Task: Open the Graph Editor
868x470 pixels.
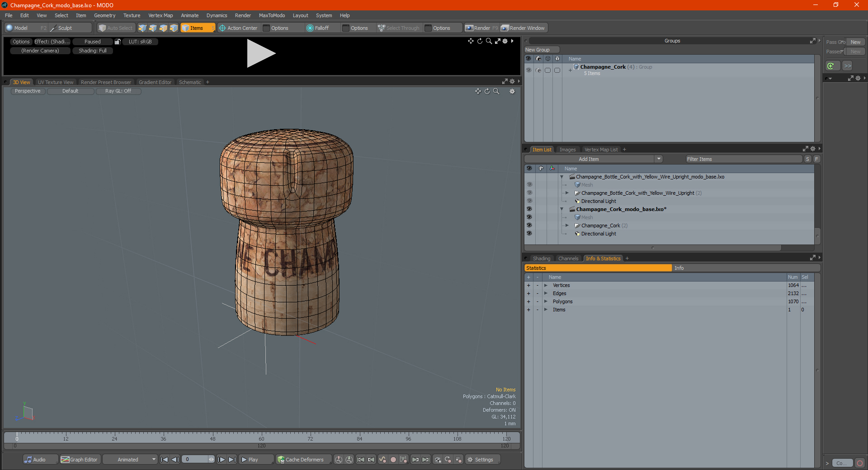Action: (80, 460)
